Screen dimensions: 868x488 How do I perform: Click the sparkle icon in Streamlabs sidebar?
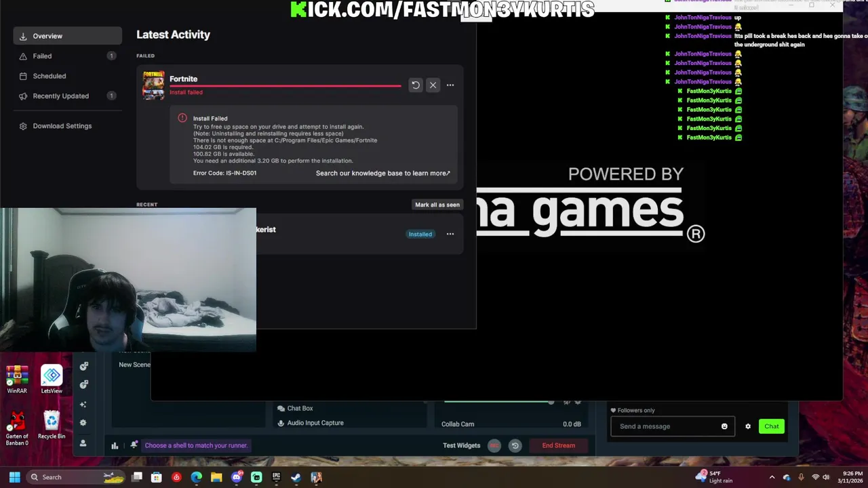(x=83, y=405)
